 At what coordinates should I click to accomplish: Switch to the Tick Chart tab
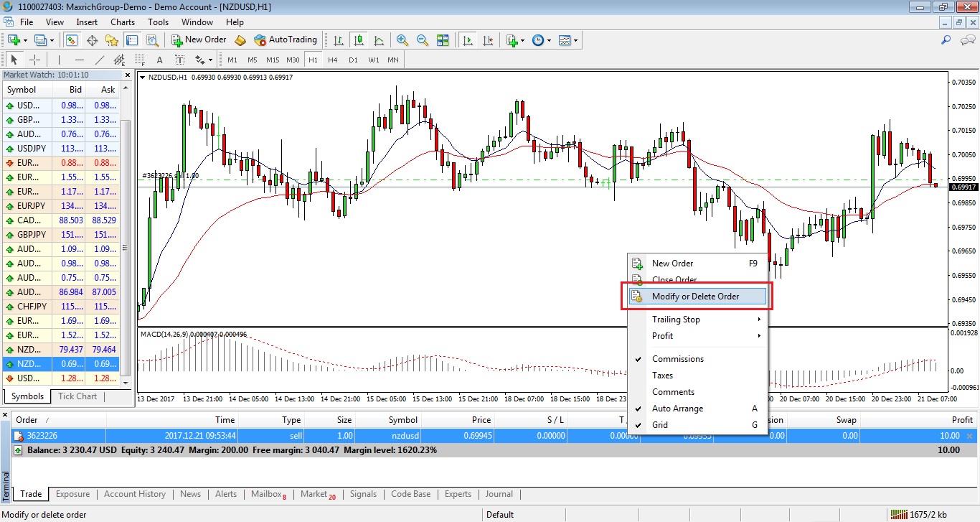pyautogui.click(x=77, y=396)
